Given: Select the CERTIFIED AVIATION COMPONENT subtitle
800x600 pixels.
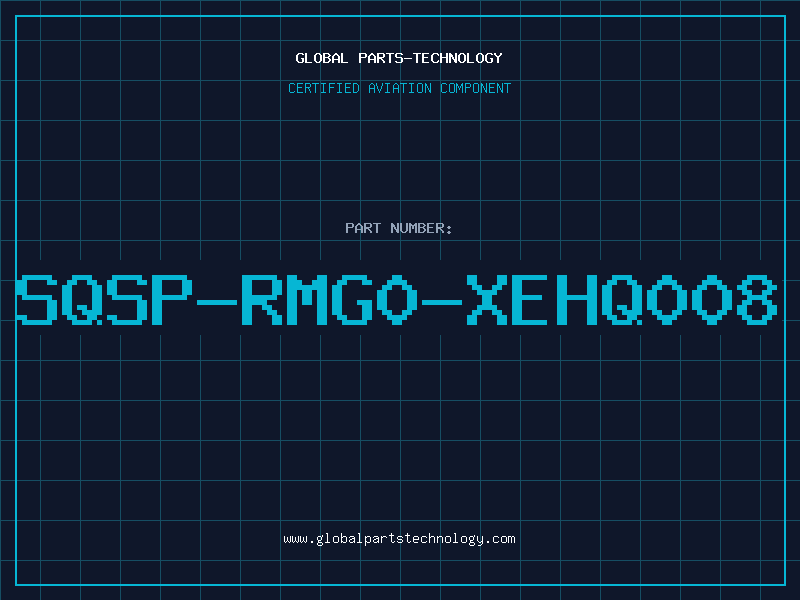Looking at the screenshot, I should click(399, 88).
